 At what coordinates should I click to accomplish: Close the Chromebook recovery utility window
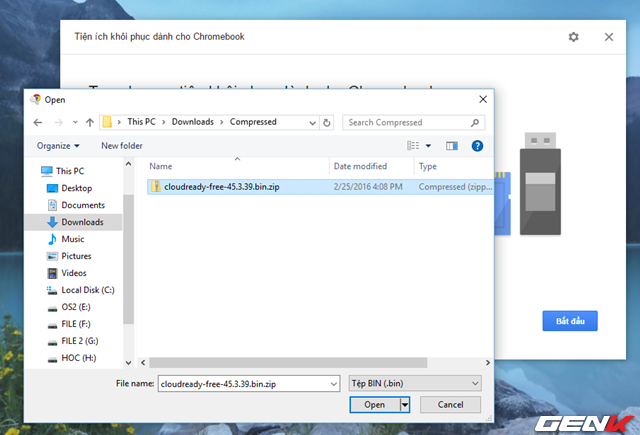609,37
